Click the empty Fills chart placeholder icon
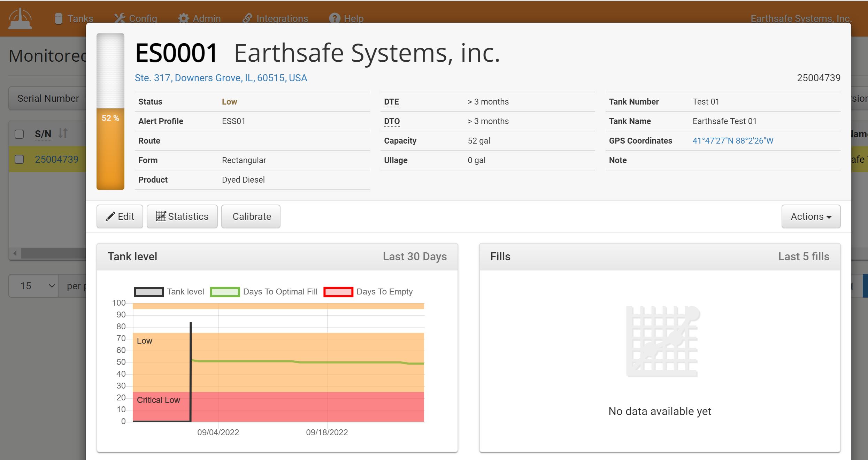 [663, 342]
